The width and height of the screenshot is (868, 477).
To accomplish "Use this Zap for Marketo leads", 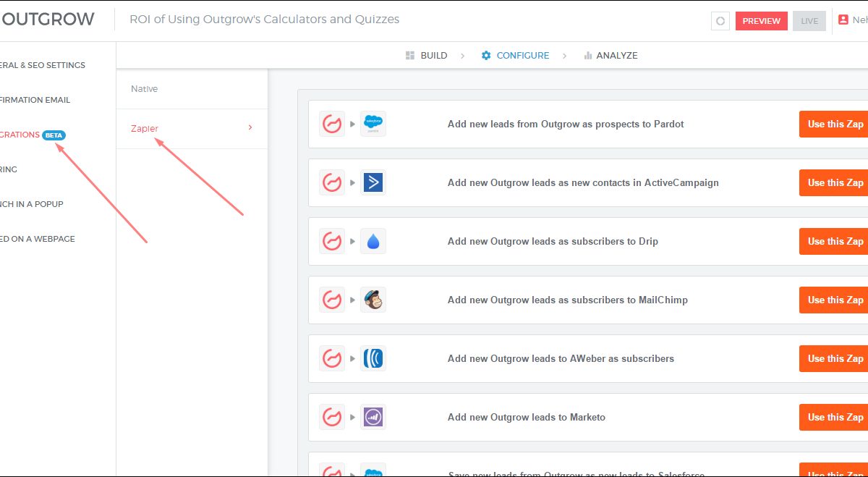I will pyautogui.click(x=835, y=417).
